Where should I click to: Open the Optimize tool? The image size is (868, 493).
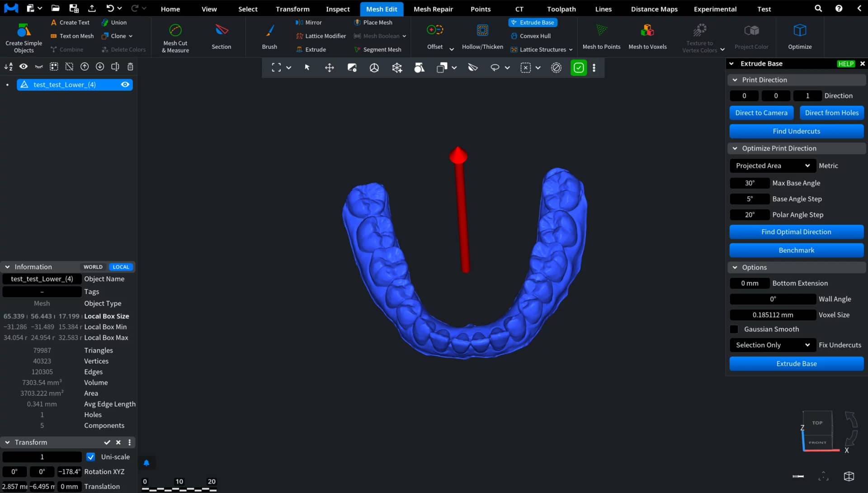[x=800, y=37]
